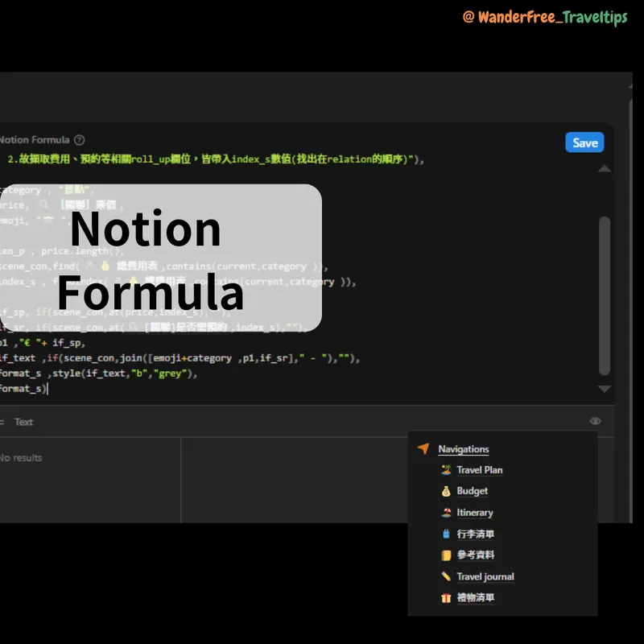
Task: Open the Notion Formula help icon
Action: 79,140
